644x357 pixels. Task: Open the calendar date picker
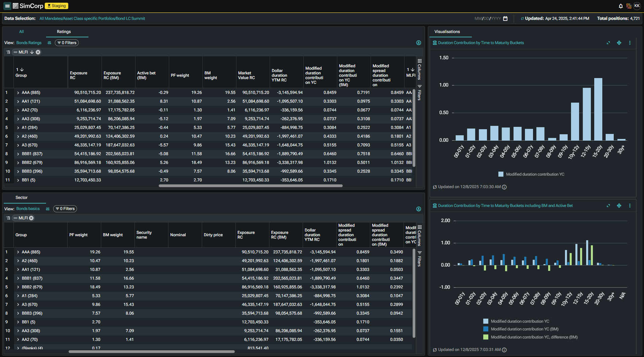pos(505,19)
